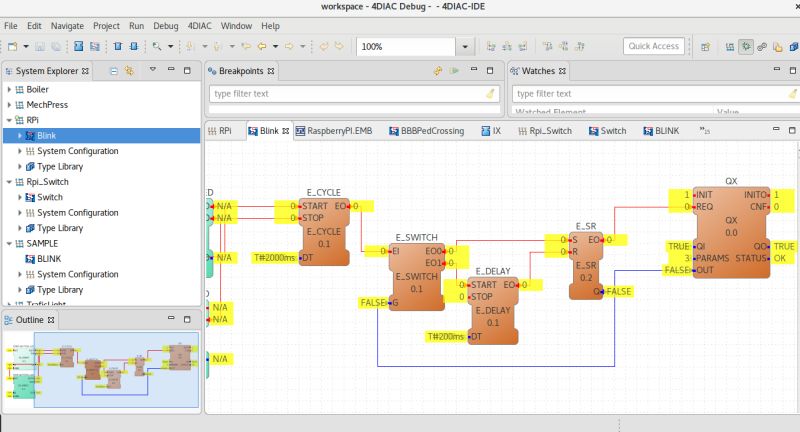800x432 pixels.
Task: Click the first align toolbar icon after zoom
Action: (491, 46)
